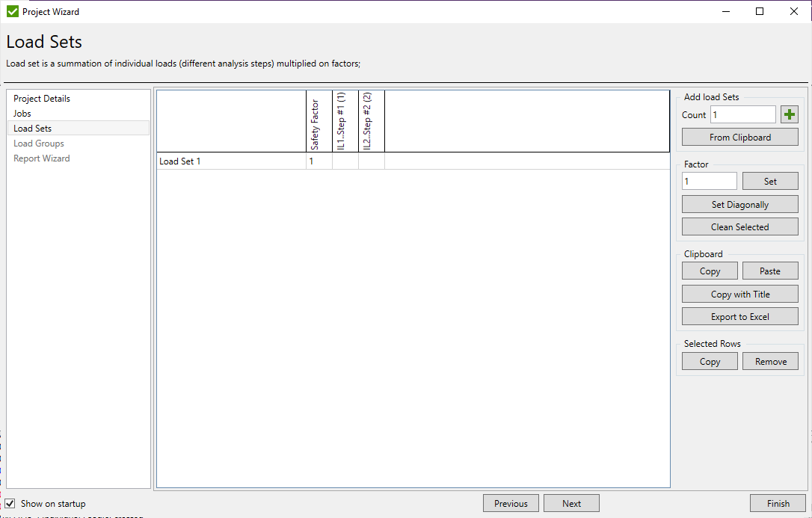Focus the Factor value input field

point(710,181)
